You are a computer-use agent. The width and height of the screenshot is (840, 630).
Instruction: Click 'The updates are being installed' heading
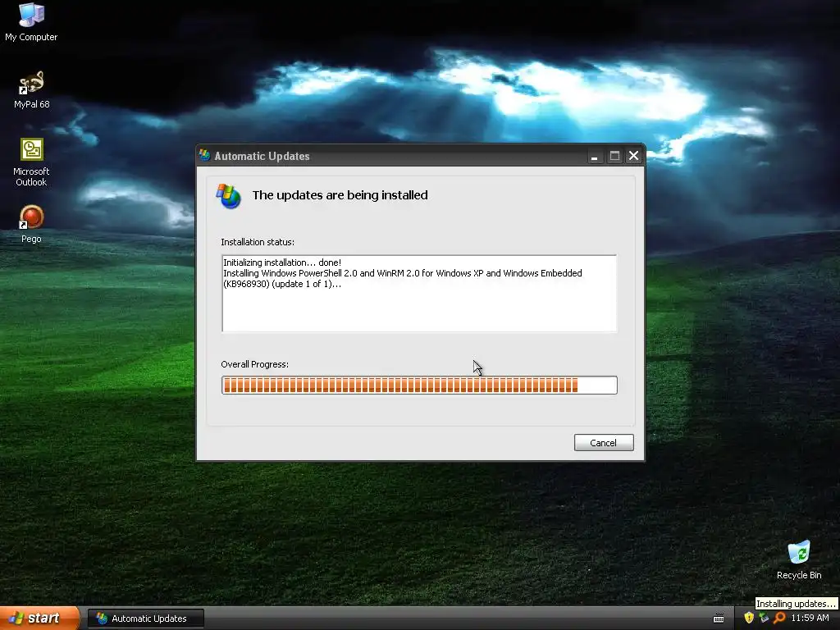[x=340, y=195]
